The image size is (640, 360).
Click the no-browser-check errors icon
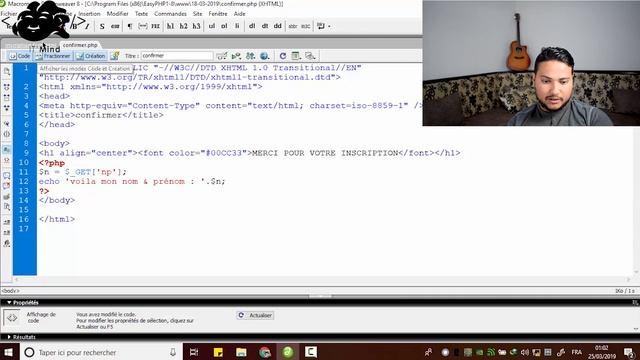coord(222,56)
